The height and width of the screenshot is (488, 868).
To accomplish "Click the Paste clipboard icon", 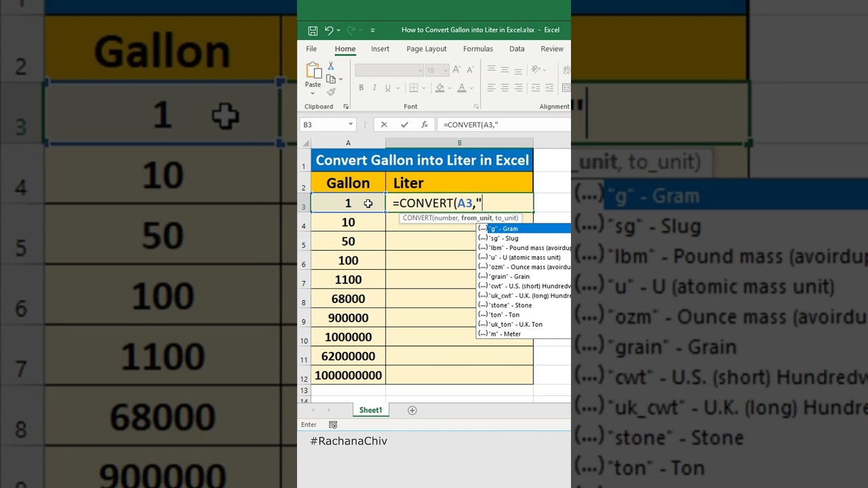I will click(313, 70).
